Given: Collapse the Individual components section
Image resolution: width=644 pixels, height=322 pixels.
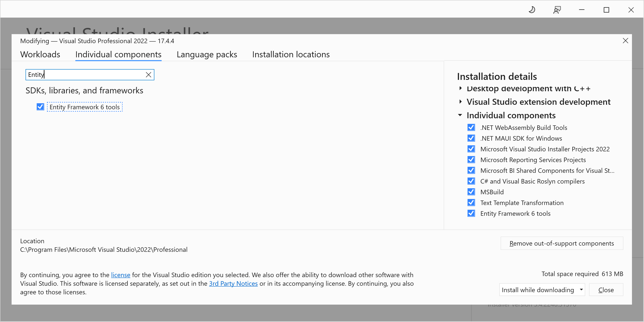Looking at the screenshot, I should point(460,115).
